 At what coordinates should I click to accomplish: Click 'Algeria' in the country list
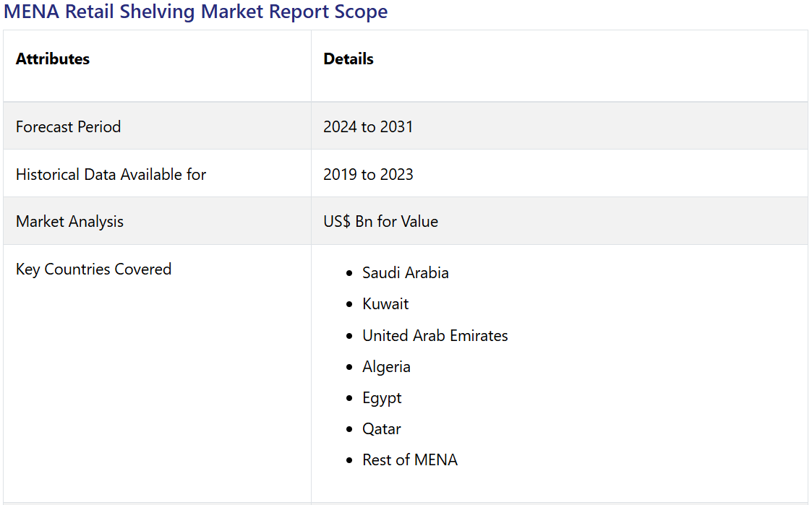386,366
